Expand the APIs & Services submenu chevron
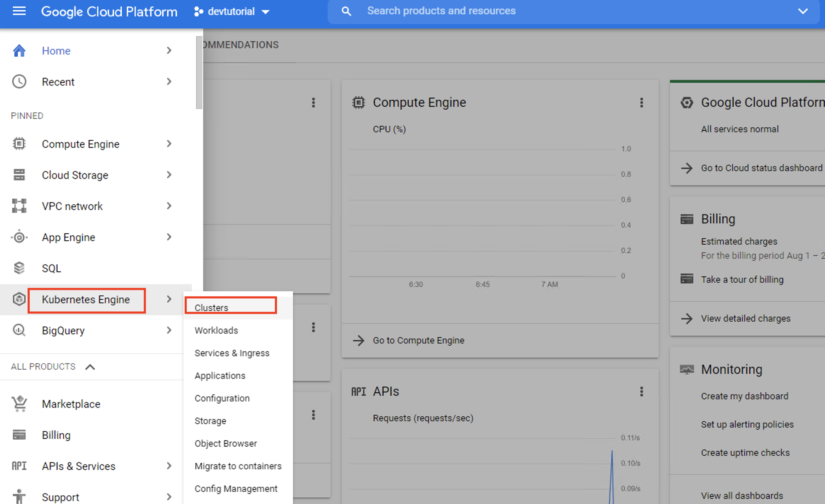Viewport: 825px width, 504px height. tap(169, 466)
